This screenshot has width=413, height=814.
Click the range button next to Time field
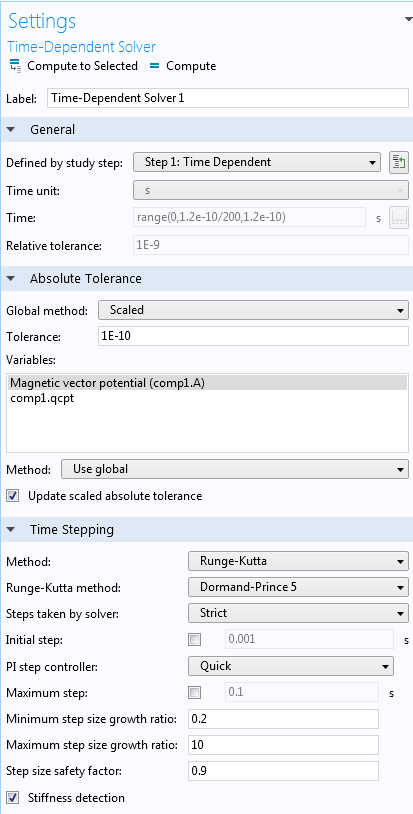pyautogui.click(x=398, y=218)
